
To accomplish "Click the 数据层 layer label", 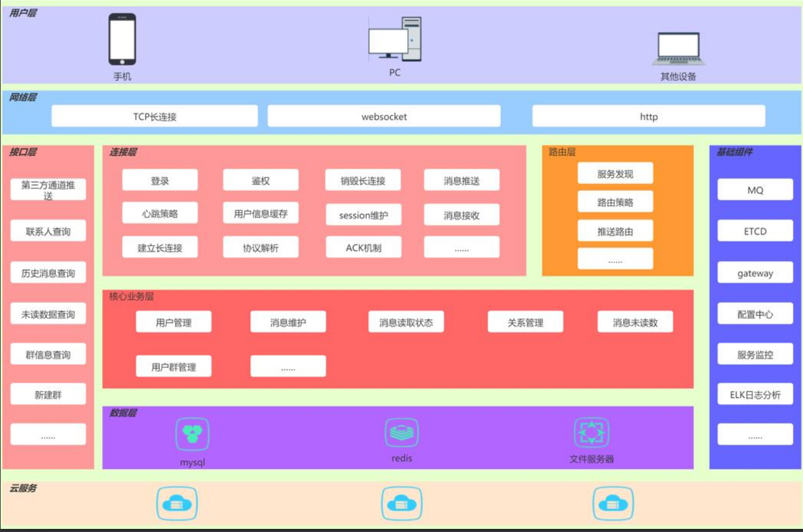I will [123, 413].
